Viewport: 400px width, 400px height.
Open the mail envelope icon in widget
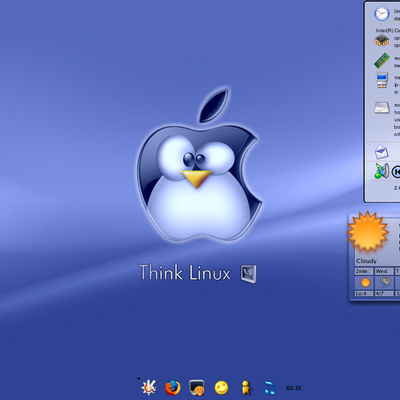coord(381,152)
